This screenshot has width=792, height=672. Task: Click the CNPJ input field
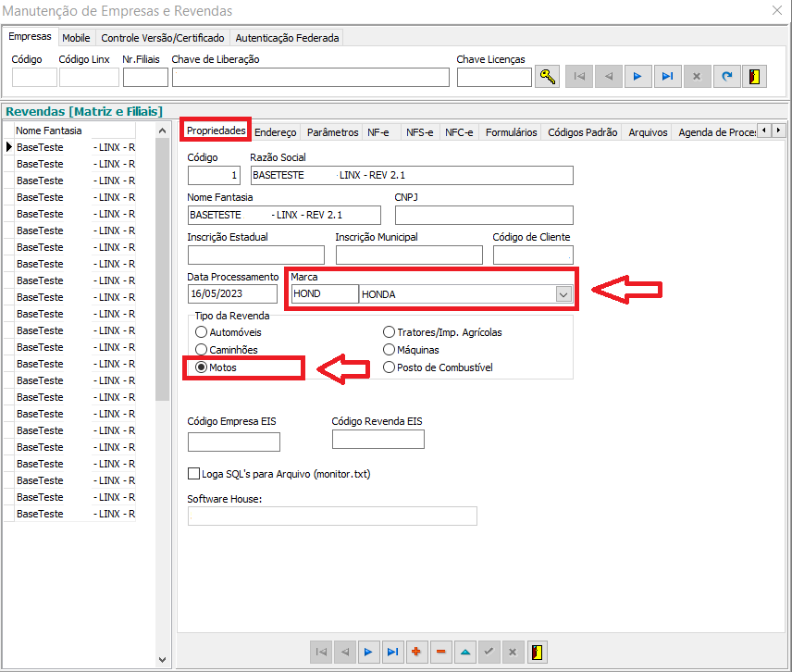484,215
